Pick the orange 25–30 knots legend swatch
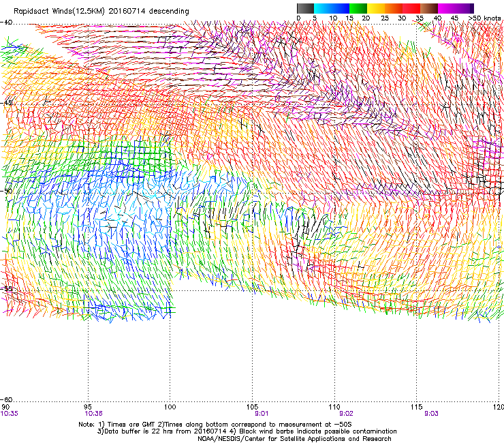This screenshot has width=504, height=443. (x=394, y=8)
